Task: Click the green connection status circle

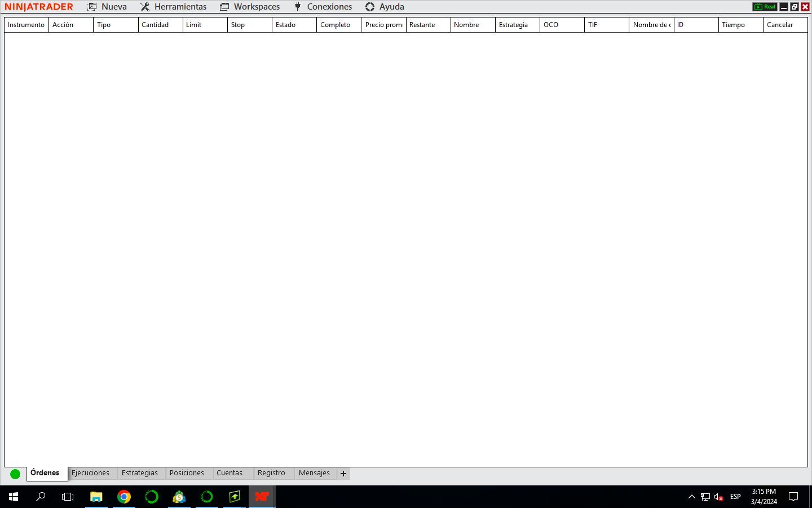Action: pyautogui.click(x=15, y=474)
